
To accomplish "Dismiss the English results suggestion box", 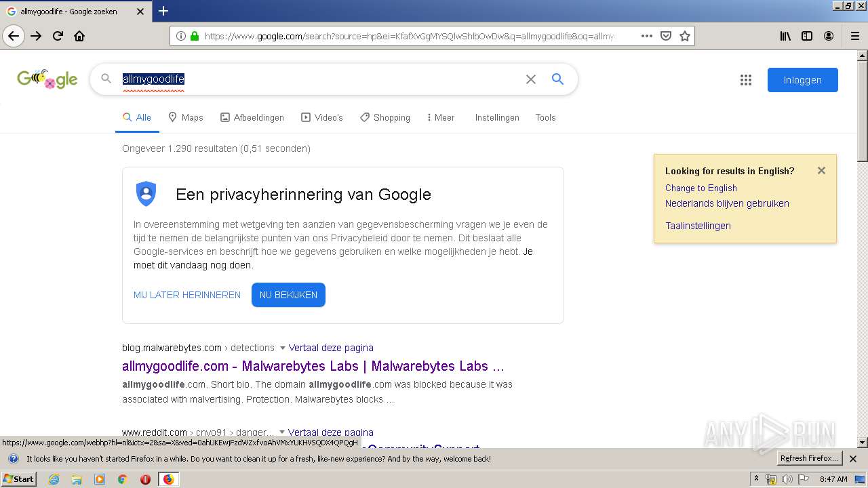I will (821, 171).
